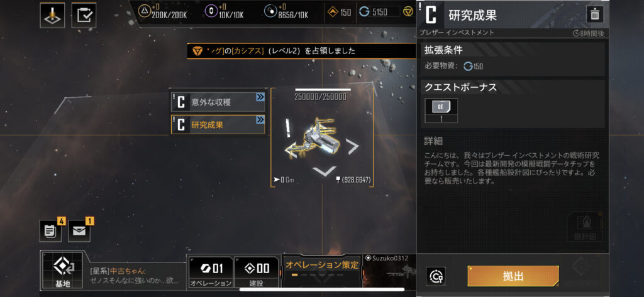The image size is (644, 297).
Task: Click the faction emblem in resource bar
Action: pos(408,12)
